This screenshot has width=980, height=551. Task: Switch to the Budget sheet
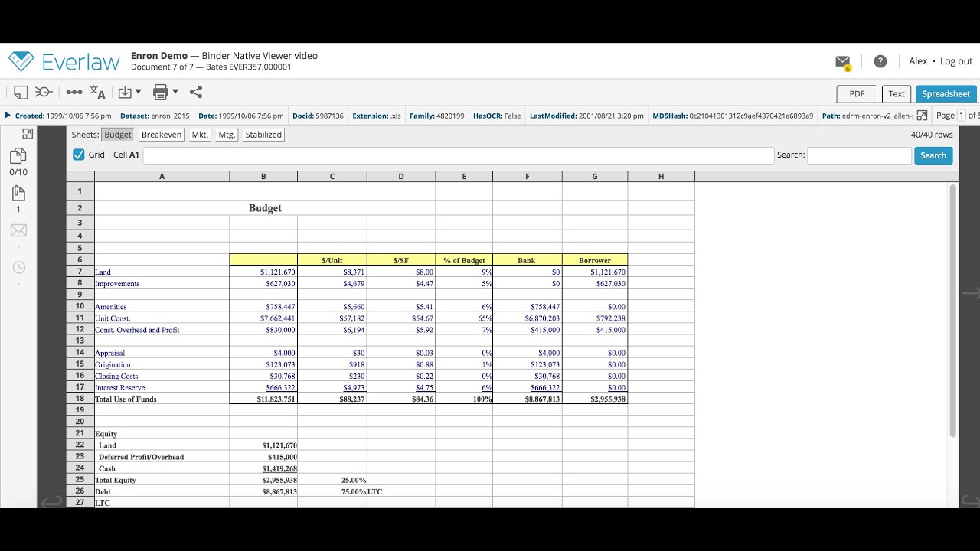(x=118, y=135)
